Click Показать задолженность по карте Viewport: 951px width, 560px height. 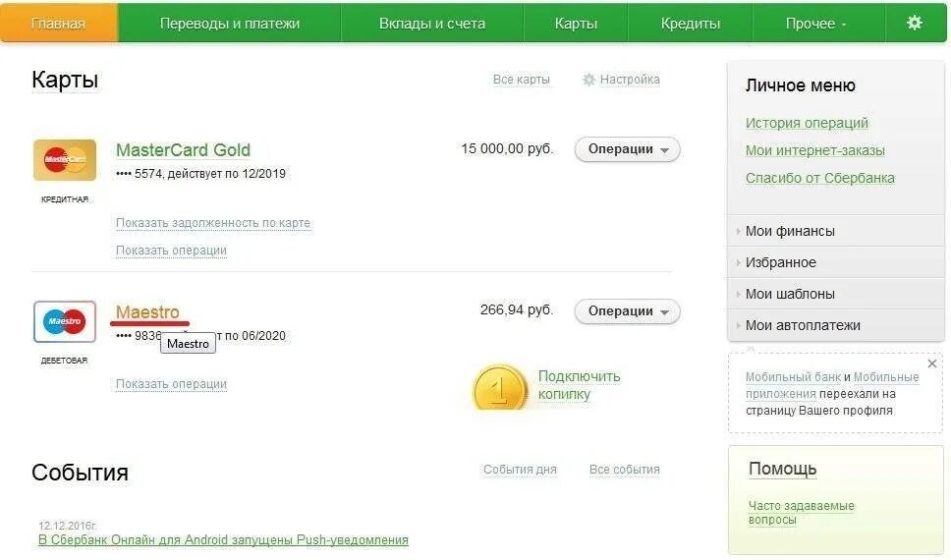pyautogui.click(x=213, y=223)
